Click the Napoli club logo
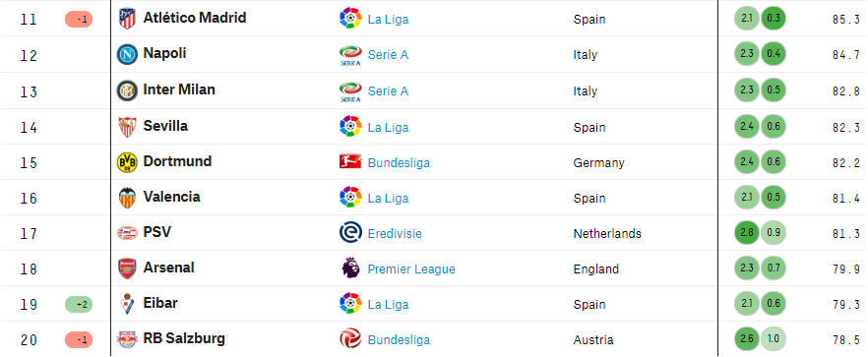The width and height of the screenshot is (868, 357). 127,55
